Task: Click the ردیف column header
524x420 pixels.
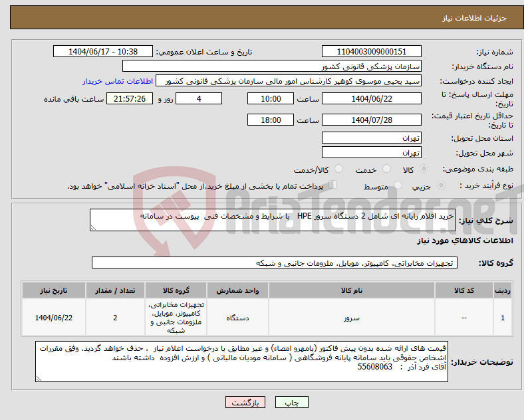Action: [x=503, y=290]
